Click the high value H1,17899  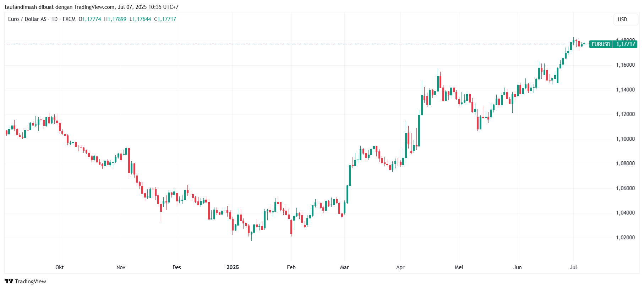pyautogui.click(x=115, y=19)
